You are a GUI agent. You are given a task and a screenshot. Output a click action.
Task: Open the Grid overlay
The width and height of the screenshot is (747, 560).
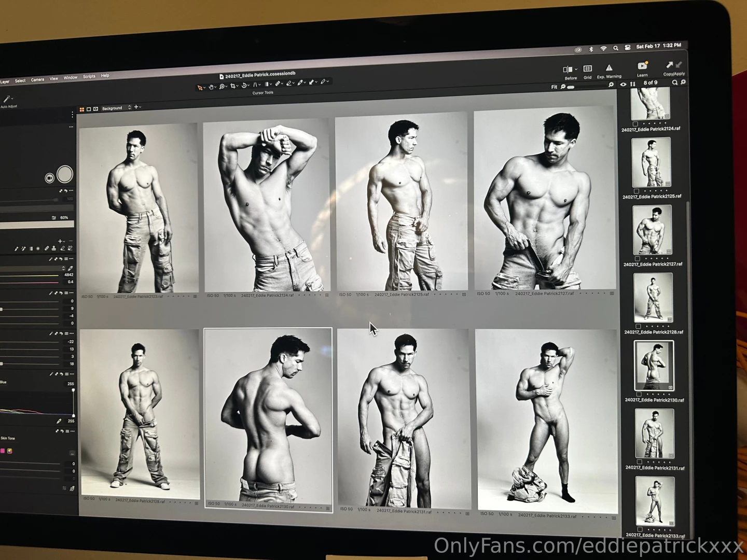pos(588,68)
